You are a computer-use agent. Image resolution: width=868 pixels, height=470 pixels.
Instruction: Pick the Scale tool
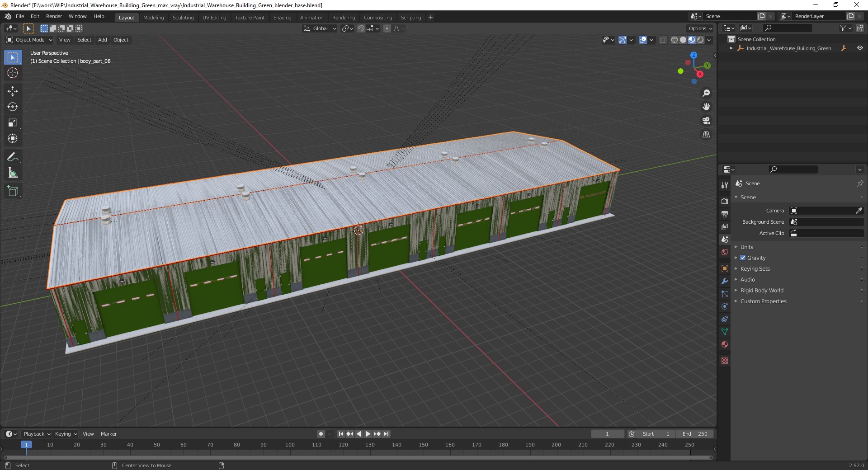point(13,123)
